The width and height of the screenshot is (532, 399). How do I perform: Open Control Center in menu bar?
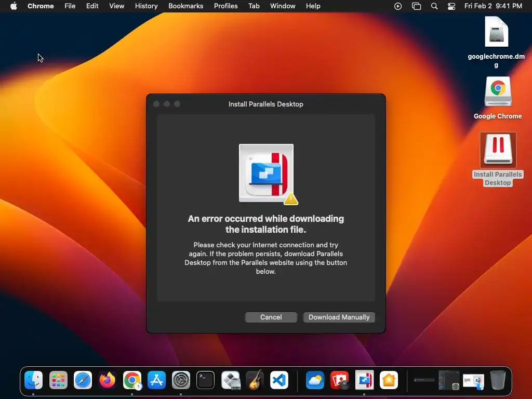pos(451,6)
